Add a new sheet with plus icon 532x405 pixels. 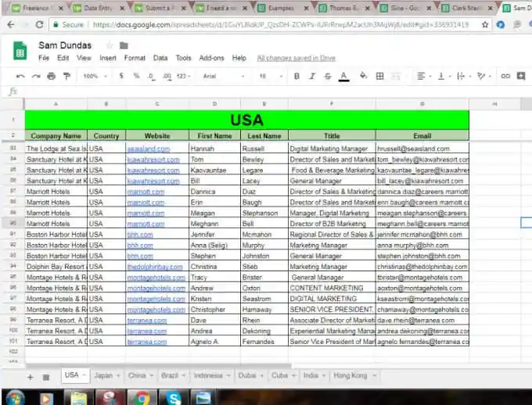pyautogui.click(x=31, y=377)
